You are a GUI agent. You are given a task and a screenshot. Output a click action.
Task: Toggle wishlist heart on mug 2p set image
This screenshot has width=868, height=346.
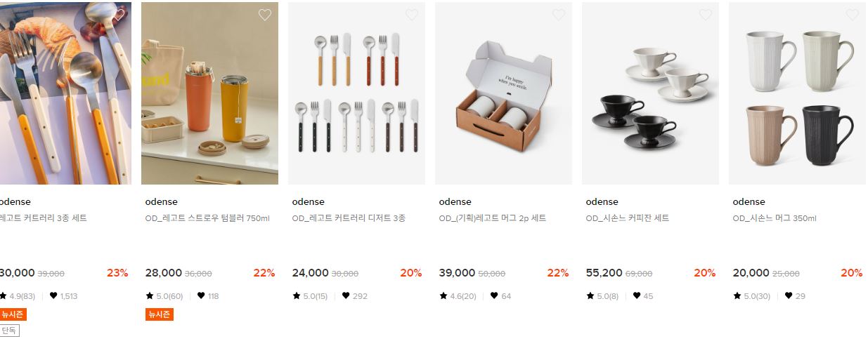tap(559, 15)
